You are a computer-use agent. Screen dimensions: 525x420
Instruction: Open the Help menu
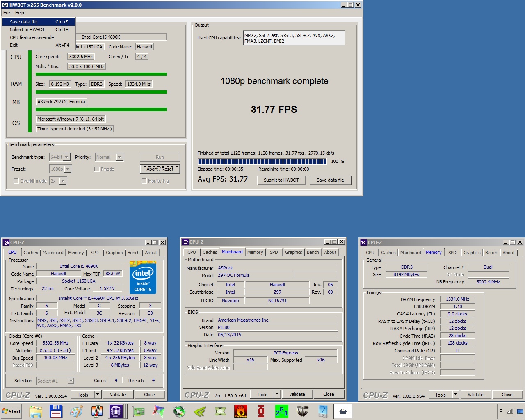(20, 13)
